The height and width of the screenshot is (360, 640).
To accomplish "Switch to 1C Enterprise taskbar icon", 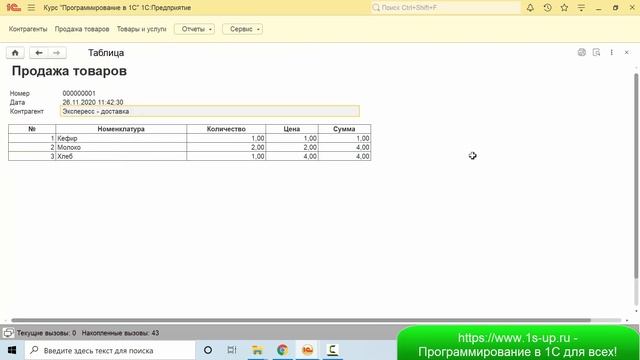I will 307,350.
